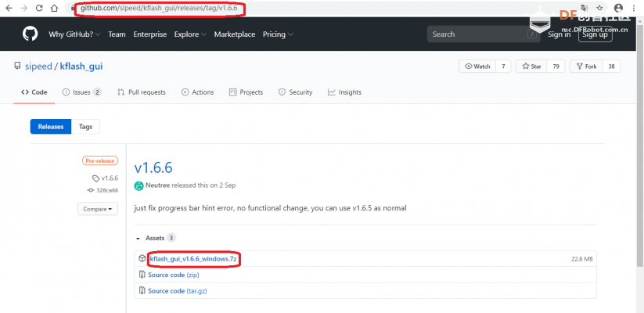644x313 pixels.
Task: Switch to the Actions tab
Action: click(197, 92)
